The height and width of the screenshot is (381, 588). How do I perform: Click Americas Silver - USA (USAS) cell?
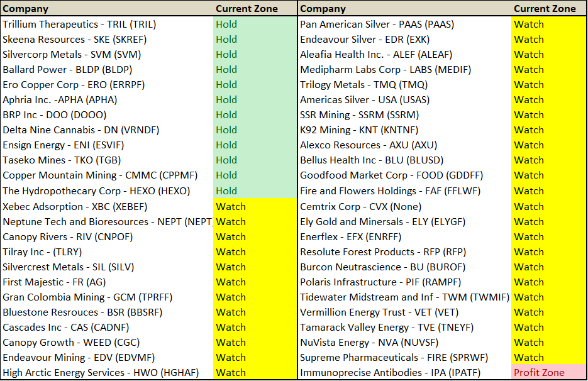[x=404, y=100]
